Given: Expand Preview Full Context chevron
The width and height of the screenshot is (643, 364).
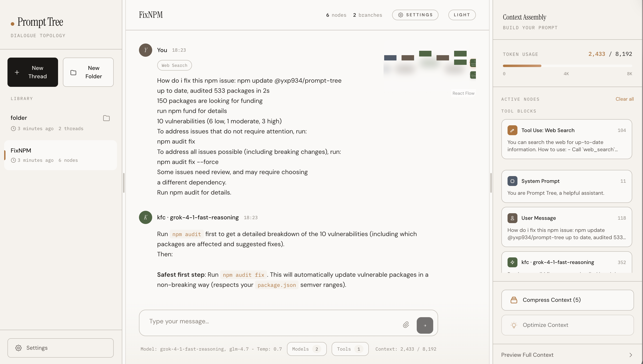Looking at the screenshot, I should (x=630, y=355).
